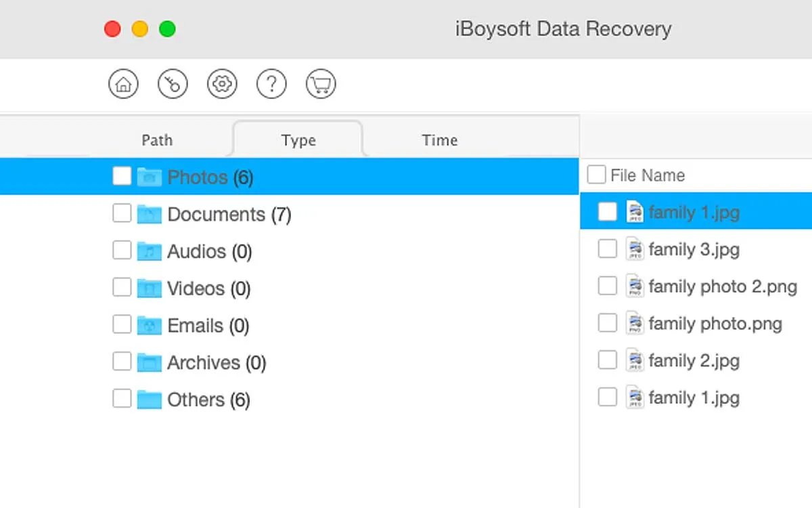Maximize the window with the green button

[x=167, y=29]
